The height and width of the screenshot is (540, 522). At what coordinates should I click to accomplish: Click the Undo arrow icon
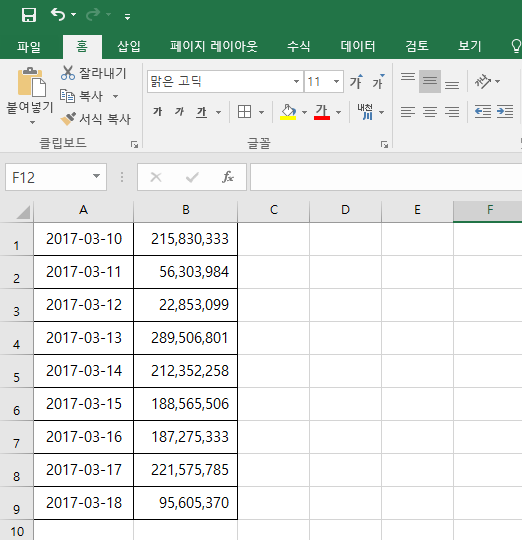point(58,15)
